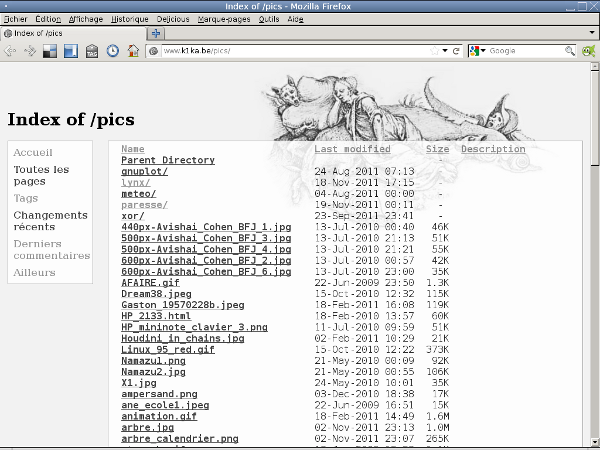Open the Outils menu
Image resolution: width=600 pixels, height=450 pixels.
[x=269, y=19]
